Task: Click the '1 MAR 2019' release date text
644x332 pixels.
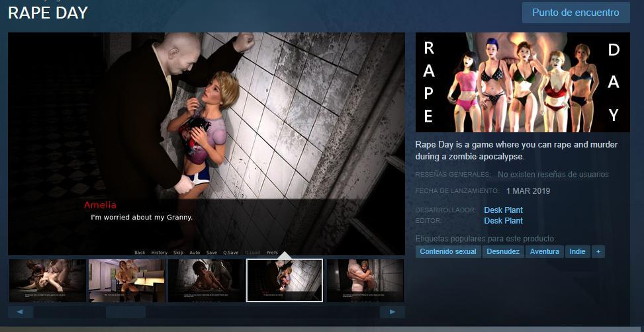Action: (528, 191)
